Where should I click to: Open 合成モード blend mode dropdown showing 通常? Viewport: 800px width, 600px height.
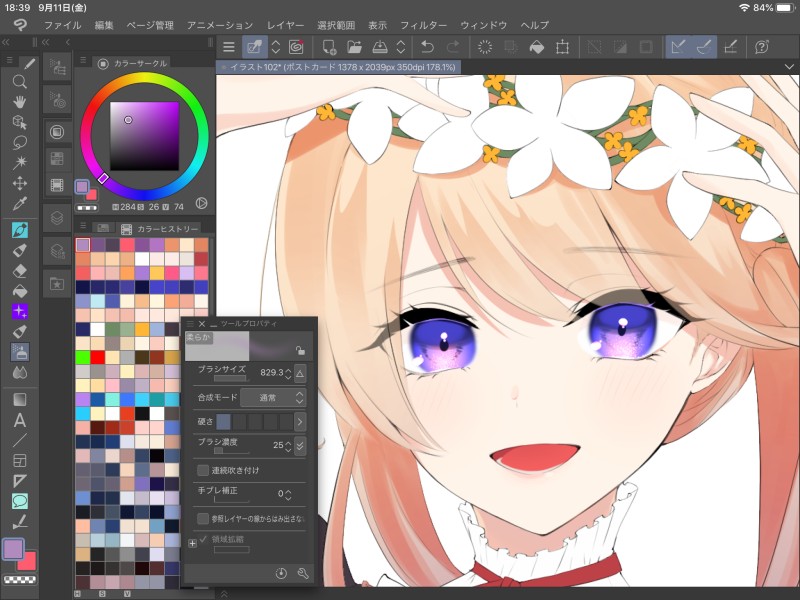coord(273,397)
